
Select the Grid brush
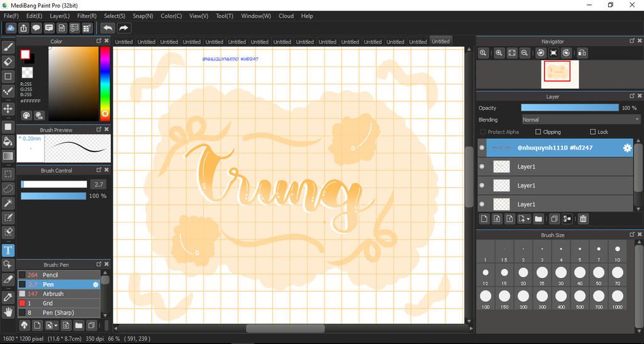point(58,303)
